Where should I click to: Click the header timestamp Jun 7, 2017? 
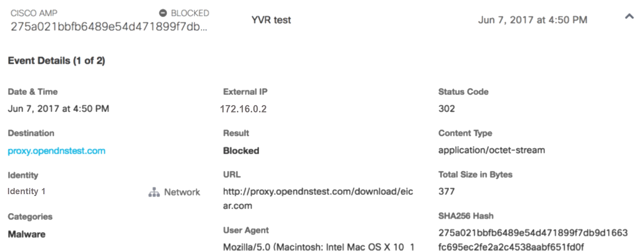[x=533, y=20]
